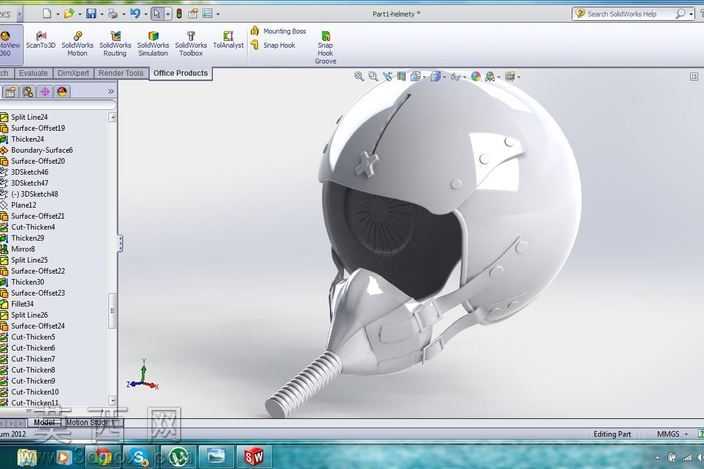The height and width of the screenshot is (469, 704).
Task: Click the New document icon
Action: (47, 13)
